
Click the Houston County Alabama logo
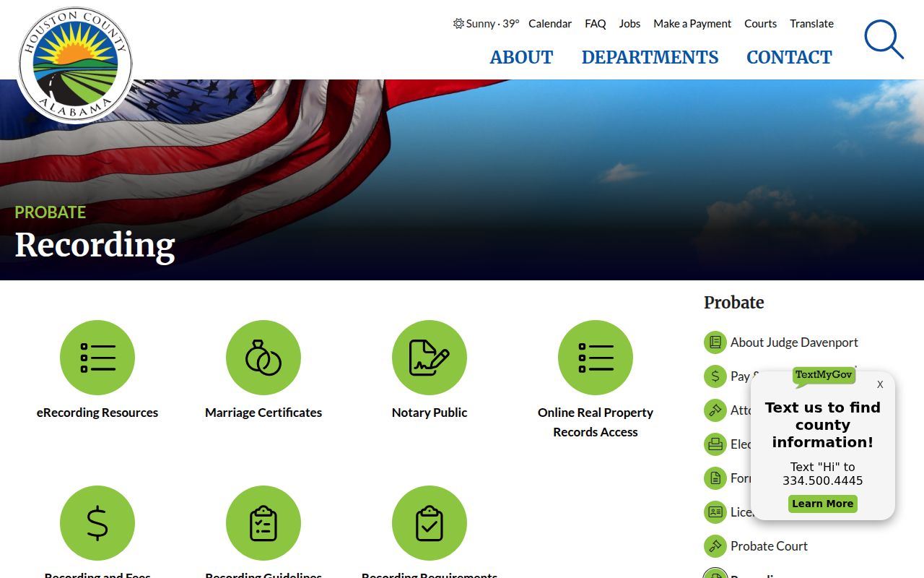[75, 65]
